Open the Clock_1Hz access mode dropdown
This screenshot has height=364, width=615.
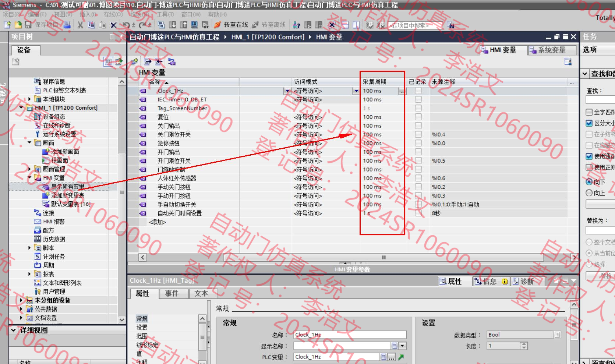356,91
